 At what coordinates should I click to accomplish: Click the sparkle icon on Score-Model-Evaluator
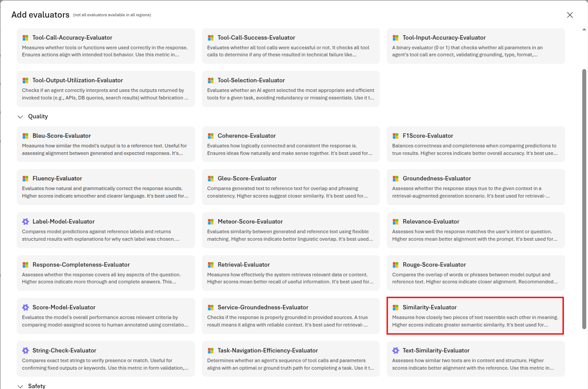(x=24, y=307)
